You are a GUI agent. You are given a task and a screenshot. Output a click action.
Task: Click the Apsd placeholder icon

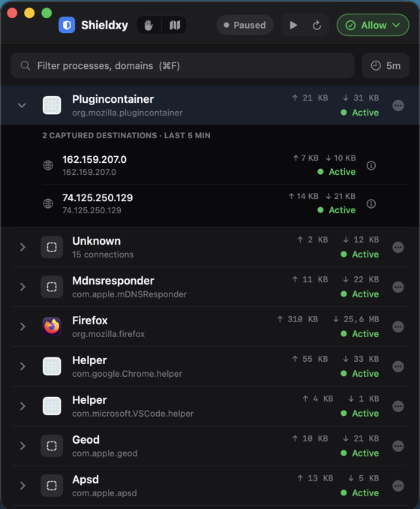tap(52, 486)
